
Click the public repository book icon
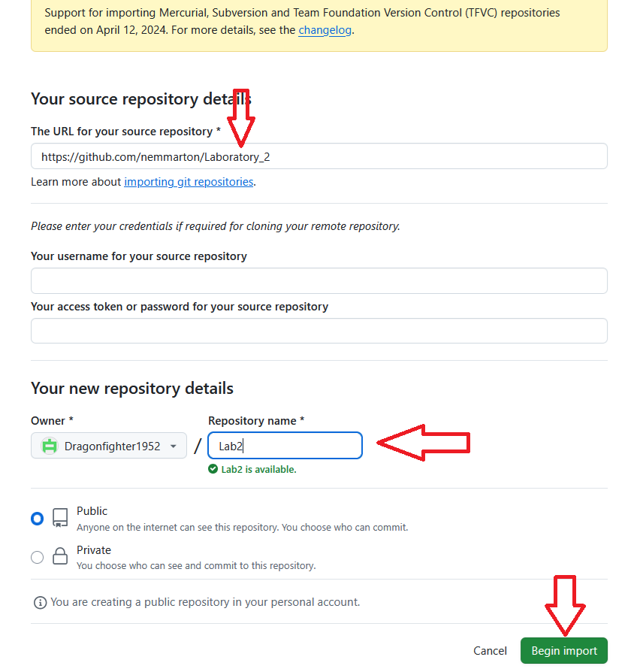[x=60, y=518]
